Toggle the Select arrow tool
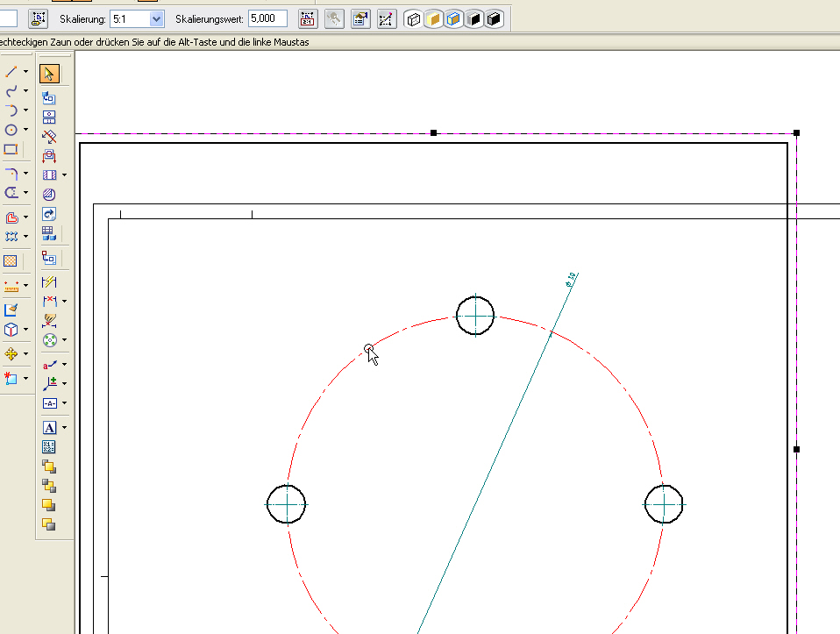This screenshot has width=840, height=634. tap(49, 74)
